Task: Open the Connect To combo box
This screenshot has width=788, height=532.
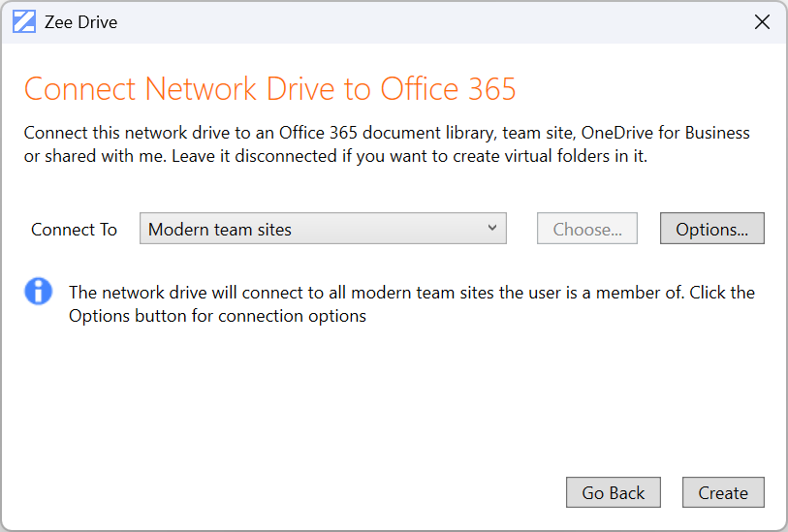Action: (x=323, y=230)
